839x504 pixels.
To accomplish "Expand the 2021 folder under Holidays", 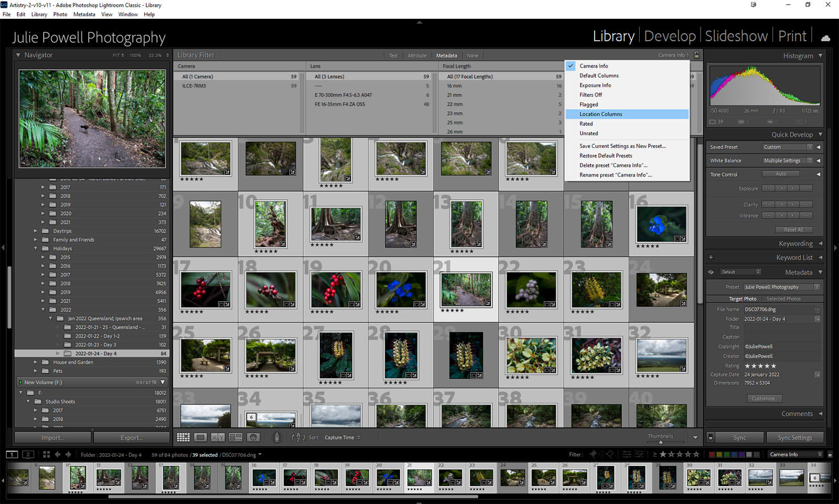I will (43, 301).
